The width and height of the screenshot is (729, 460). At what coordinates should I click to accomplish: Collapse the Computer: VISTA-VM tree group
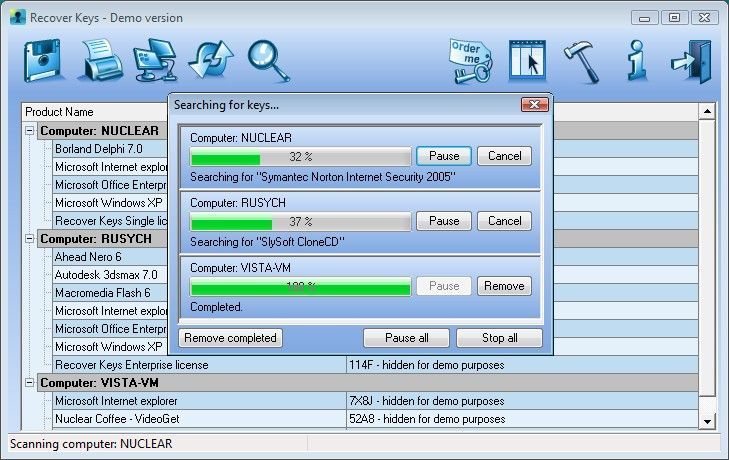[30, 383]
